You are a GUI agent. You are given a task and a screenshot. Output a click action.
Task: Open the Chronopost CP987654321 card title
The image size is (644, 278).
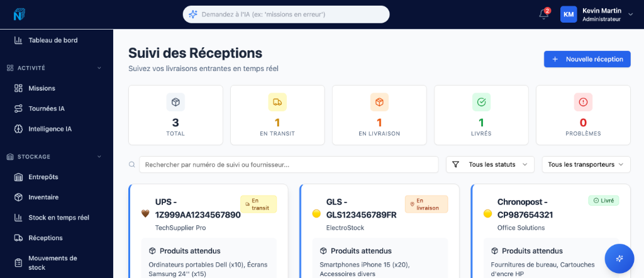(x=525, y=208)
